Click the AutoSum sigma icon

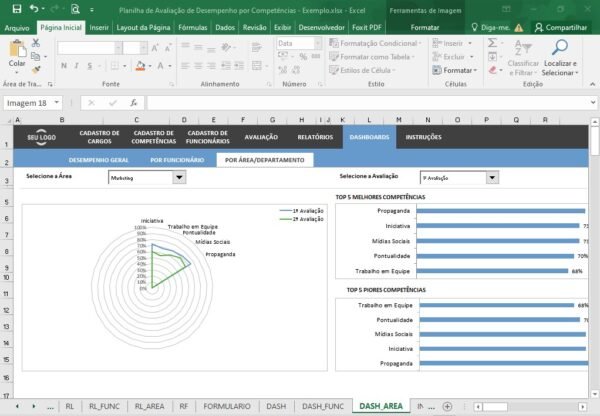pyautogui.click(x=492, y=43)
